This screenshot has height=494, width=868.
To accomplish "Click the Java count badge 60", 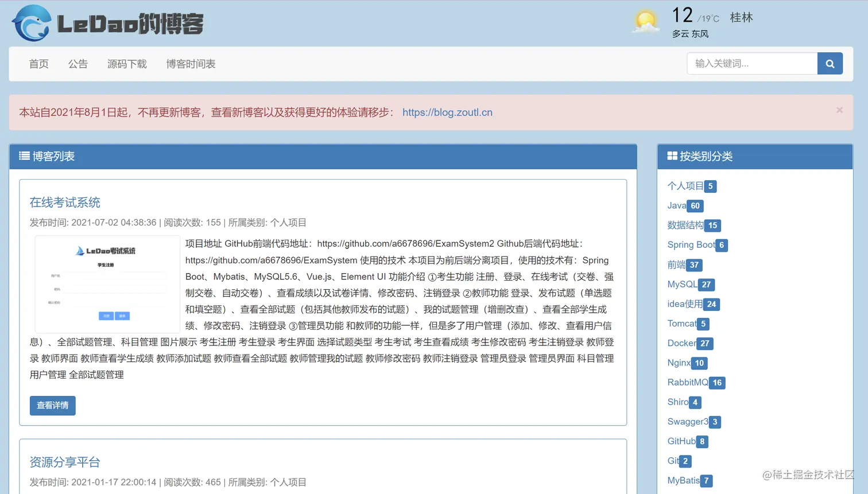I will [695, 206].
